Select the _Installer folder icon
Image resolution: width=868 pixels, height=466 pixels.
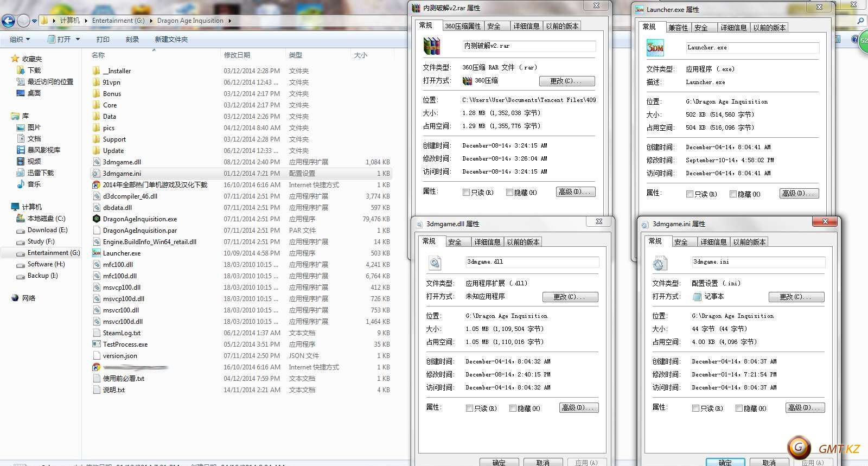pyautogui.click(x=97, y=71)
